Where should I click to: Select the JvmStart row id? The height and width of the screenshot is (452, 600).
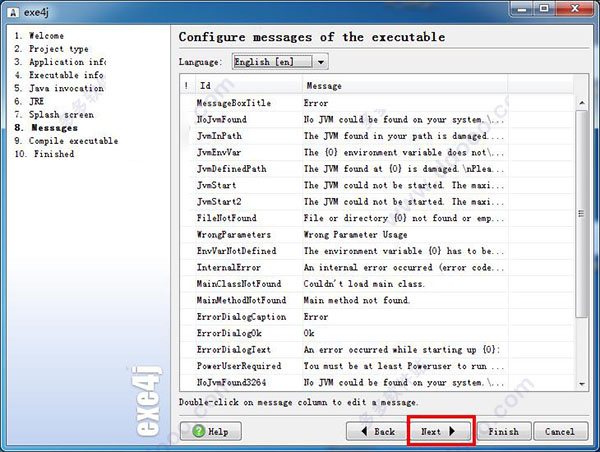tap(216, 185)
